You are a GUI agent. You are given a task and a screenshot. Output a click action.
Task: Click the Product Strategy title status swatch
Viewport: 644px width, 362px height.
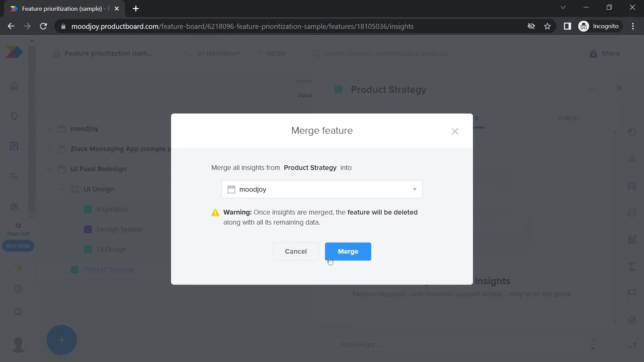(338, 89)
